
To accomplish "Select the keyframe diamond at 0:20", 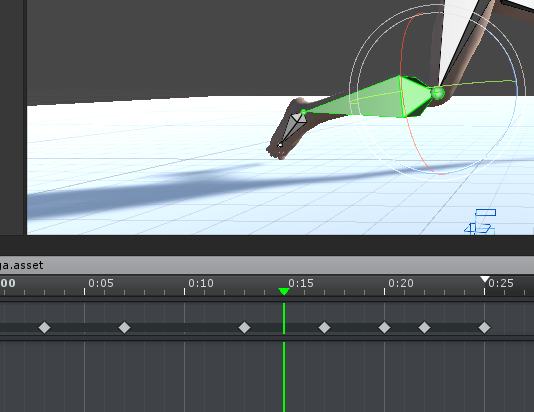I will tap(384, 328).
